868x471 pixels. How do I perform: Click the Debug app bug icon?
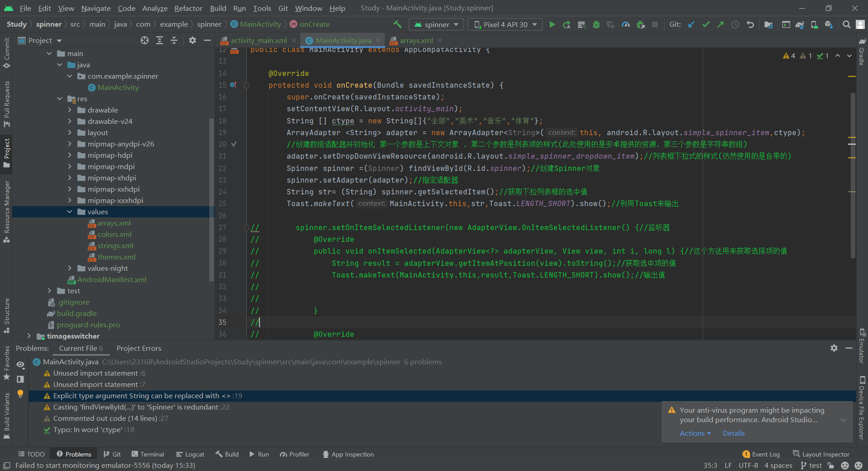[x=596, y=24]
